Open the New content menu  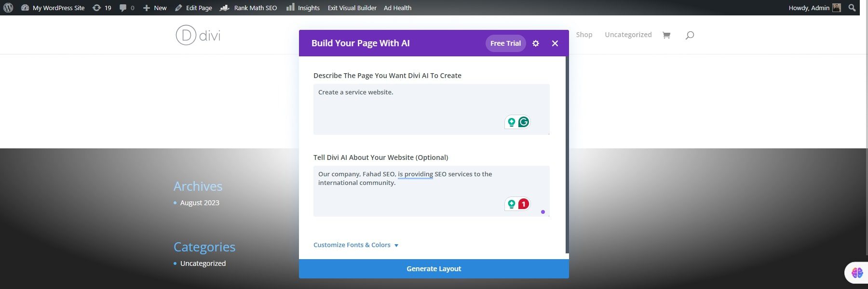click(x=155, y=8)
